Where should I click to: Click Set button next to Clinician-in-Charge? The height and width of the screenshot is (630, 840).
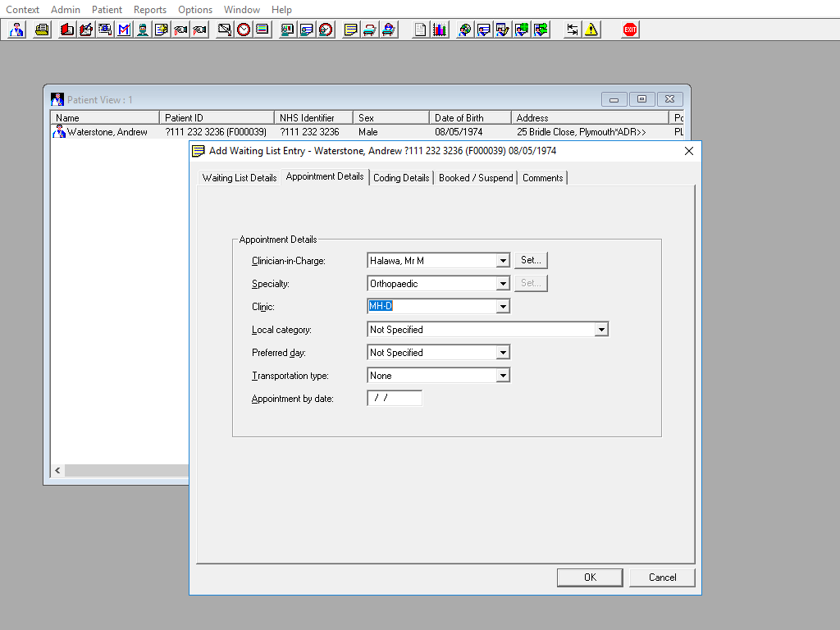[x=531, y=260]
